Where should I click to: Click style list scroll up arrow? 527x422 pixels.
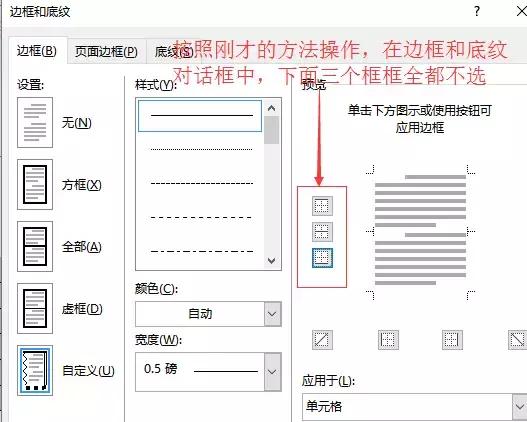(x=272, y=108)
